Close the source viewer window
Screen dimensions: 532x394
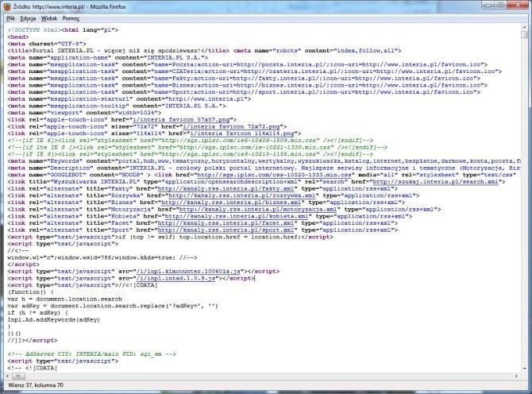point(518,5)
